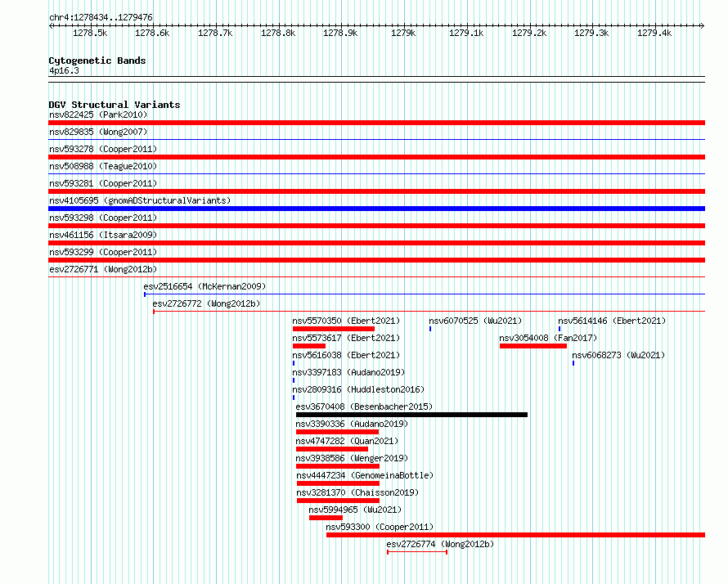Click the ruler's right end arrow
Viewport: 728px width, 584px height.
pos(702,25)
